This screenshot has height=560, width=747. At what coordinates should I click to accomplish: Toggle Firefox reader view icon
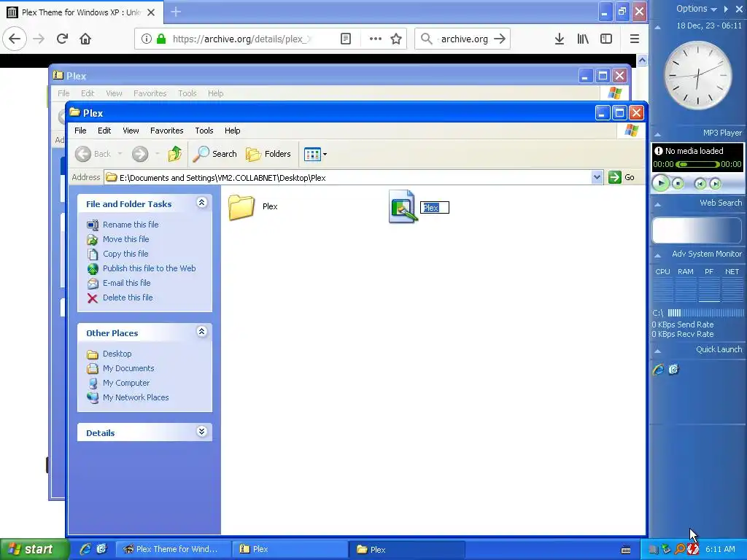[x=346, y=39]
